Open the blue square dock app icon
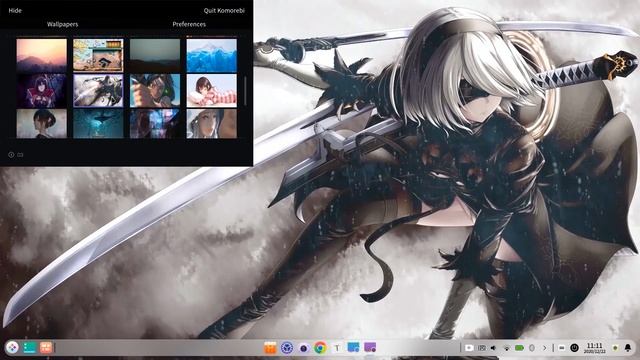640x360 pixels. coord(353,348)
